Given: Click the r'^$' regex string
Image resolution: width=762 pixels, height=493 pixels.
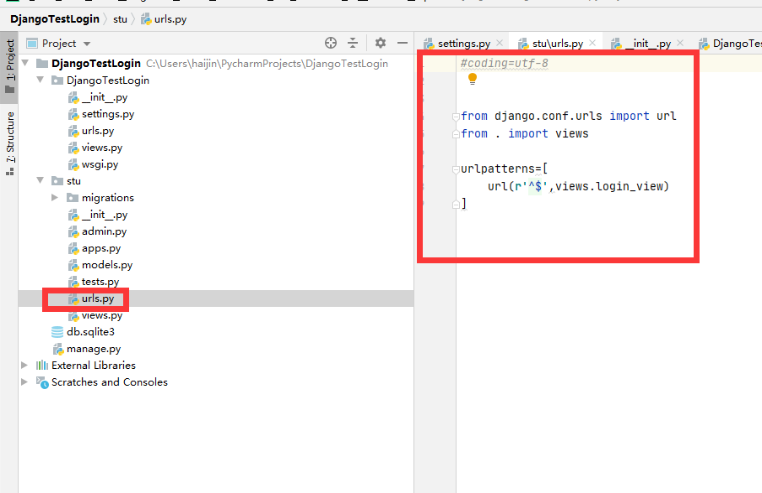Looking at the screenshot, I should tap(532, 186).
